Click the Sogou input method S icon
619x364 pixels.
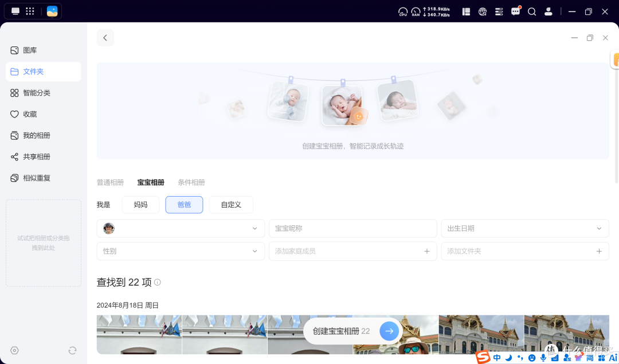[483, 357]
